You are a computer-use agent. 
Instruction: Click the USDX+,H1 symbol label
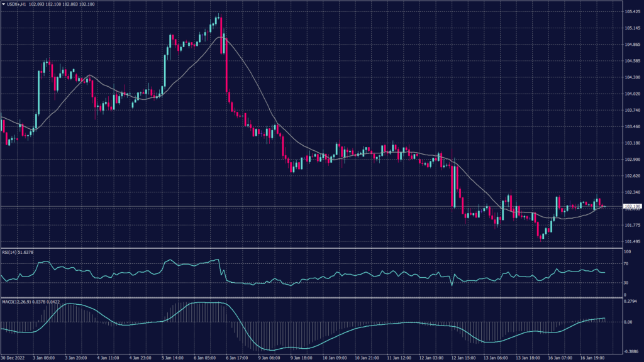18,4
